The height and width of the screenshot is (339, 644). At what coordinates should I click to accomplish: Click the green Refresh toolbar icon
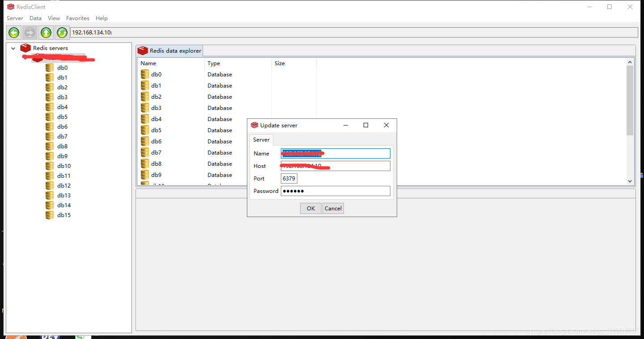click(x=62, y=33)
